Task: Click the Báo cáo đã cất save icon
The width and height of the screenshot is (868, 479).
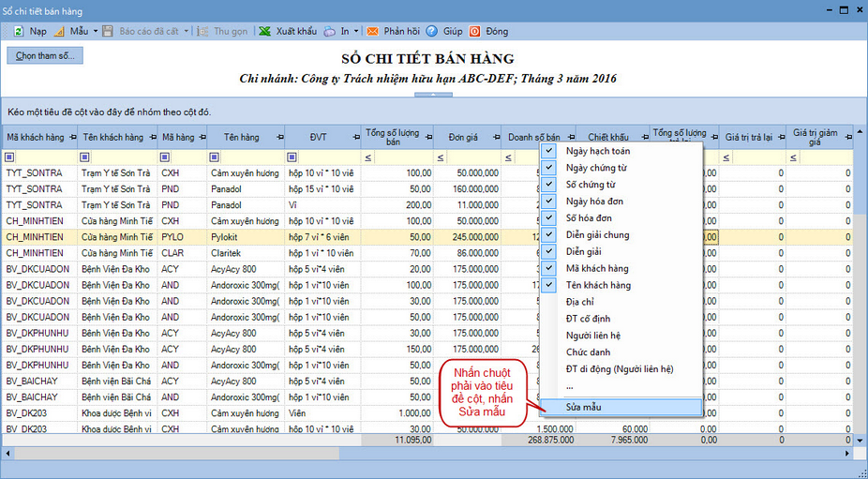Action: pos(108,32)
